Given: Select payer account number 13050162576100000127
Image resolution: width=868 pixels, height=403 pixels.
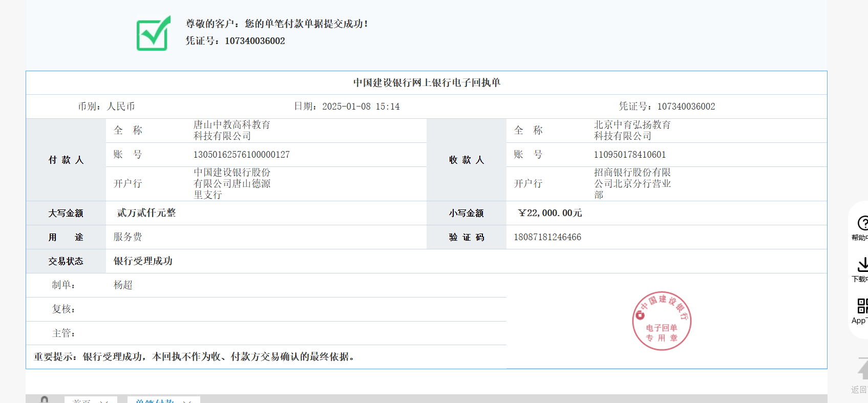Looking at the screenshot, I should pos(242,155).
